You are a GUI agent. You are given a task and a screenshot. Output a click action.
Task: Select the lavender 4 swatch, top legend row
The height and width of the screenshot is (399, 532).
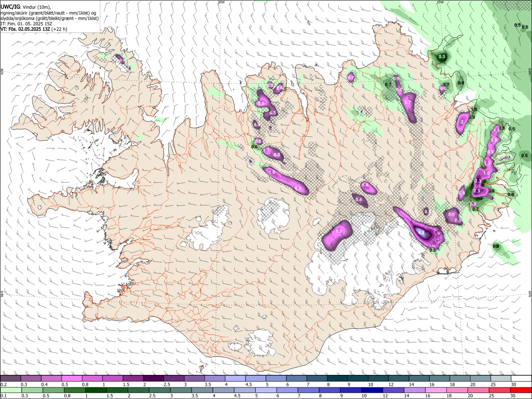(x=235, y=378)
